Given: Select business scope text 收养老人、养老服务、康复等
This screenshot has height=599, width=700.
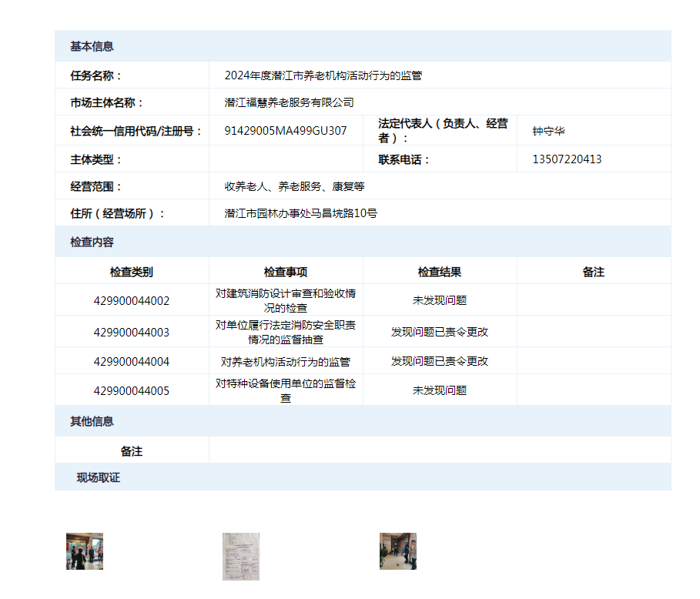Looking at the screenshot, I should 294,186.
